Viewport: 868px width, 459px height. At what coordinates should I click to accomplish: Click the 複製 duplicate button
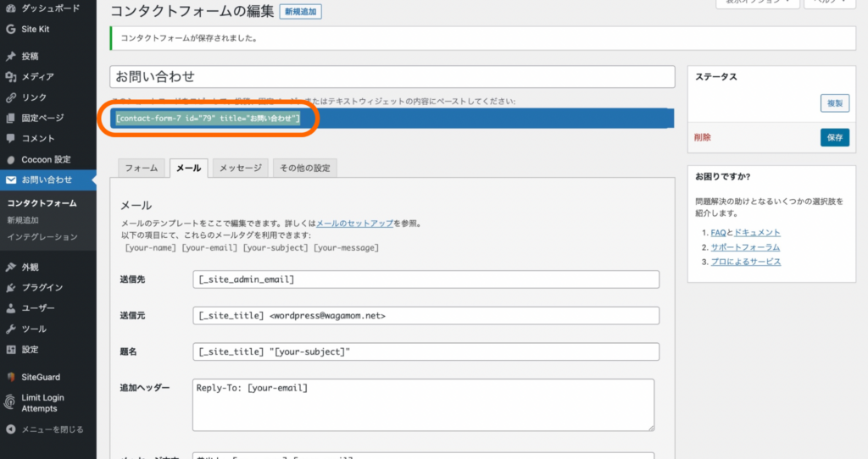click(x=834, y=103)
